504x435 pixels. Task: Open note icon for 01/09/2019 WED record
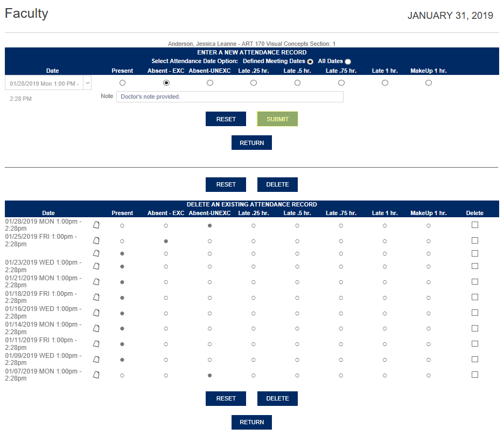point(96,360)
